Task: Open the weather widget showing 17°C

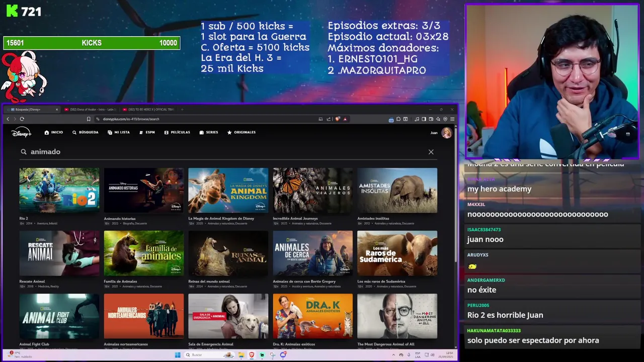Action: [x=21, y=355]
